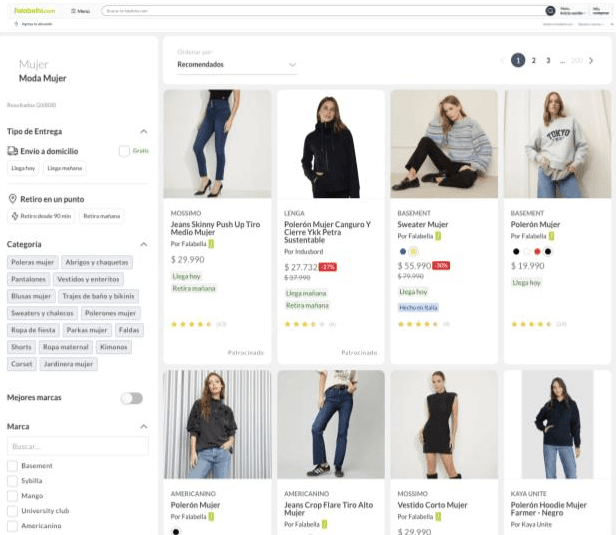Screen dimensions: 616x535
Task: Collapse the Marca section
Action: click(x=144, y=427)
